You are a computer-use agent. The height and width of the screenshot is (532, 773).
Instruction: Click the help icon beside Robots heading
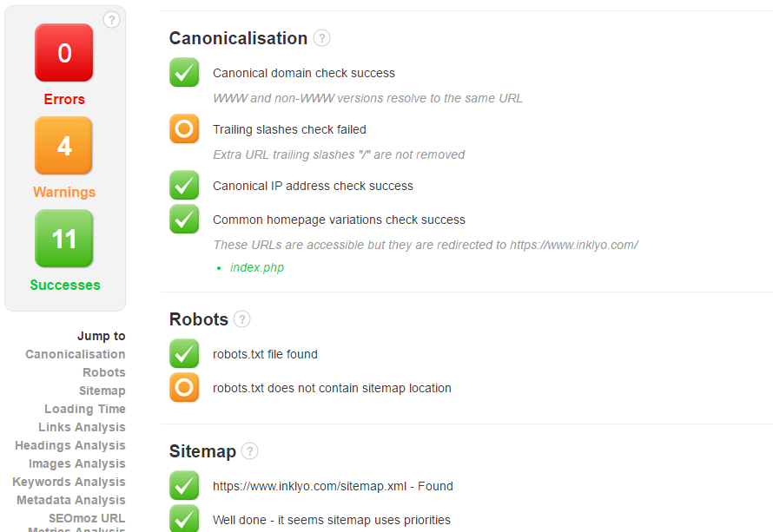point(241,319)
